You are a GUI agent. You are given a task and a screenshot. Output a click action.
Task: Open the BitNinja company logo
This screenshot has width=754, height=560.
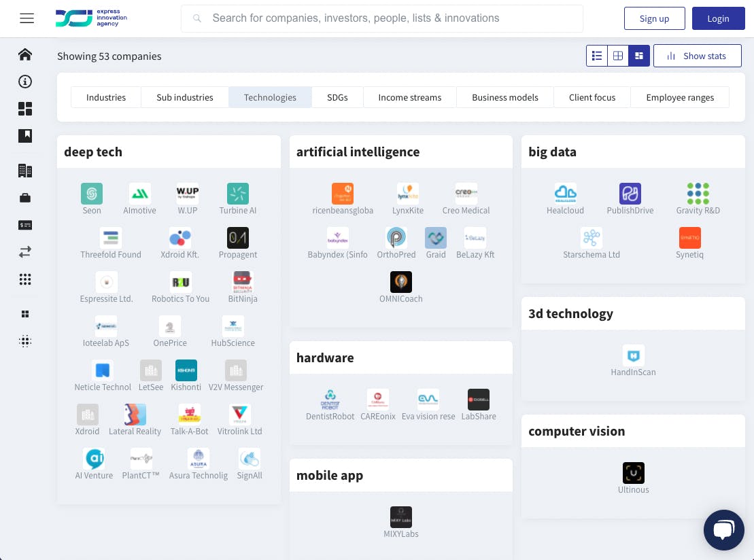point(243,282)
